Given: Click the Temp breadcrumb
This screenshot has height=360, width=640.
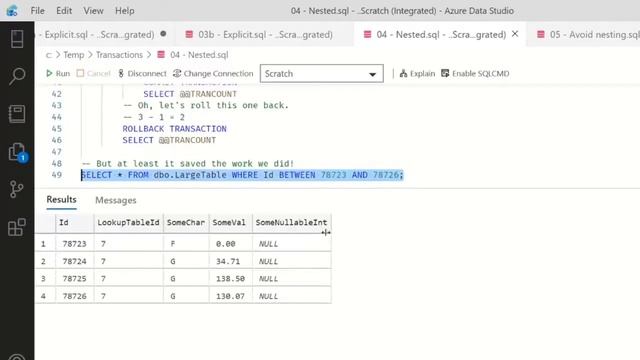Looking at the screenshot, I should pyautogui.click(x=73, y=55).
